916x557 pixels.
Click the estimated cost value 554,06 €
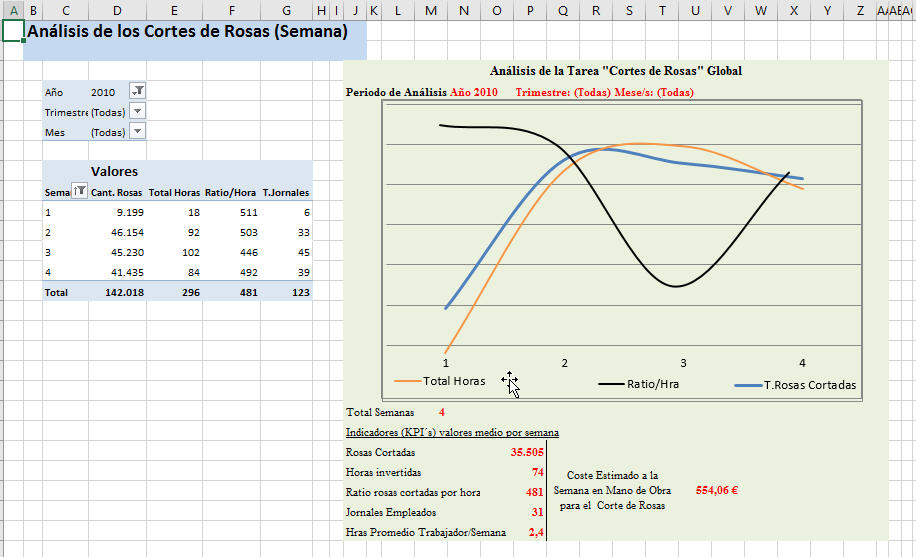point(716,490)
